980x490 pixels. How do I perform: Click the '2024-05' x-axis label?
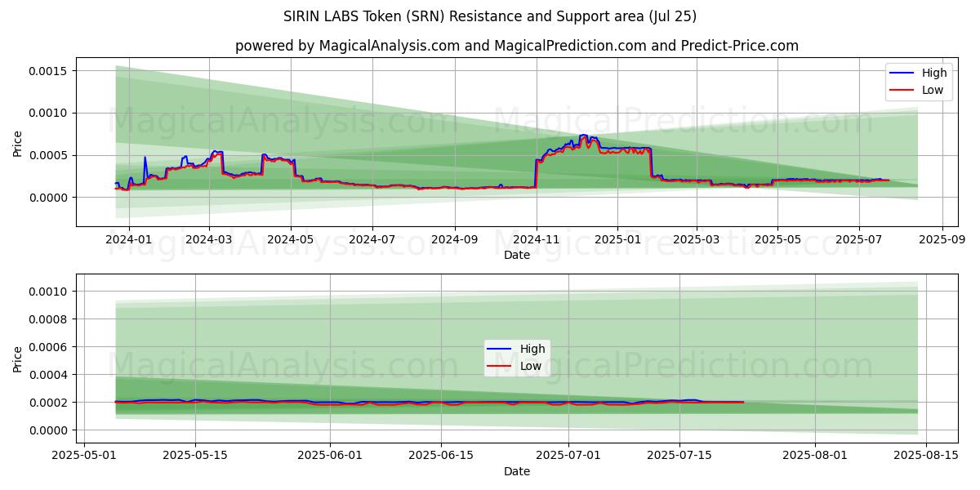click(x=291, y=239)
